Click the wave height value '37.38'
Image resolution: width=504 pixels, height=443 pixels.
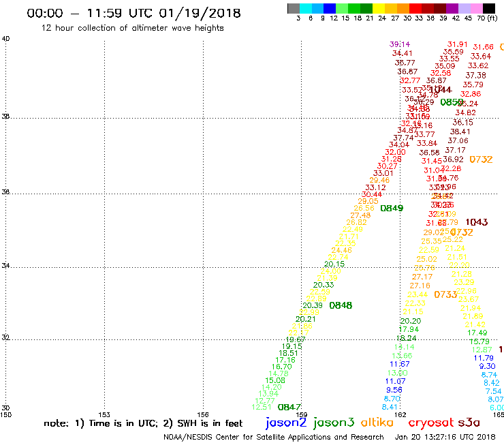[475, 75]
